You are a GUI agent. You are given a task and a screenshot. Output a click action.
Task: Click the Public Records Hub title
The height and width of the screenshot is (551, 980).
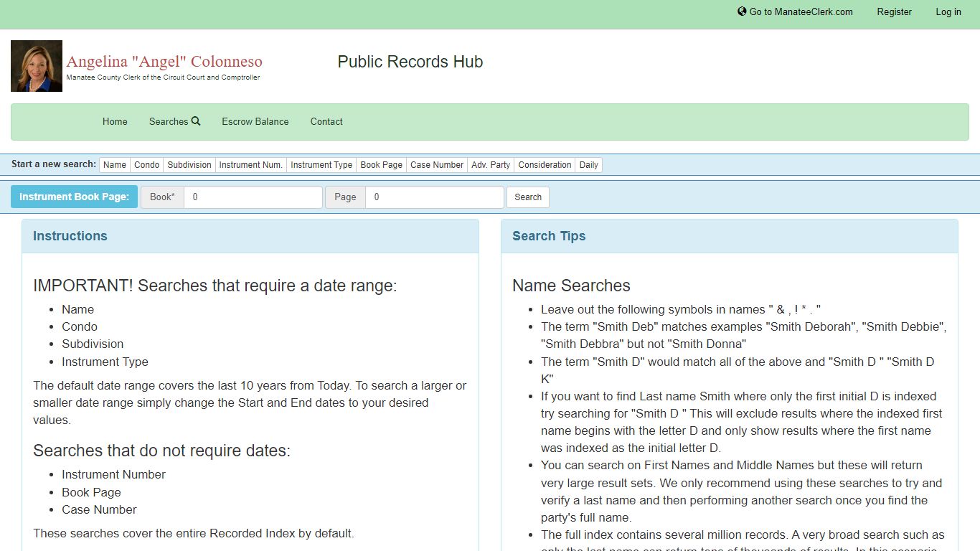click(x=410, y=62)
